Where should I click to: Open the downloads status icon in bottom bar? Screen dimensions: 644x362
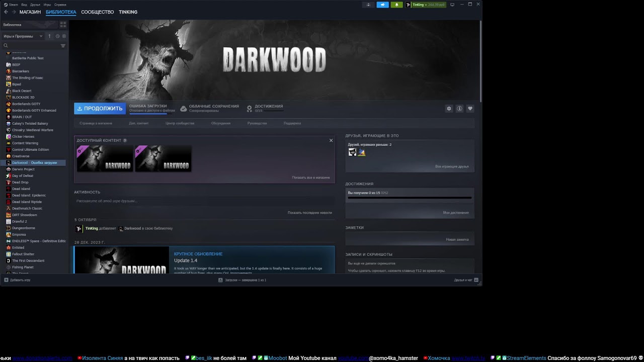tap(220, 280)
